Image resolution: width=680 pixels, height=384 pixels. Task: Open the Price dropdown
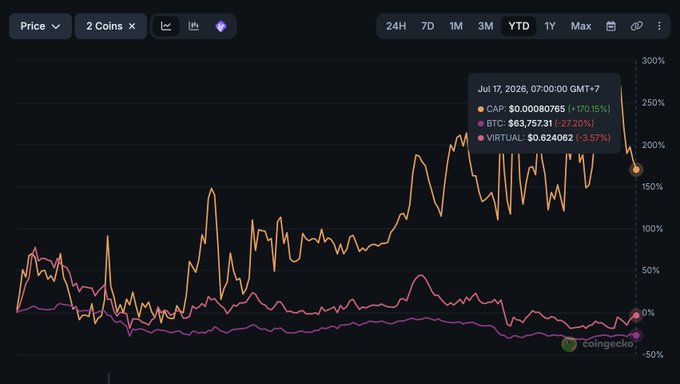[x=40, y=26]
